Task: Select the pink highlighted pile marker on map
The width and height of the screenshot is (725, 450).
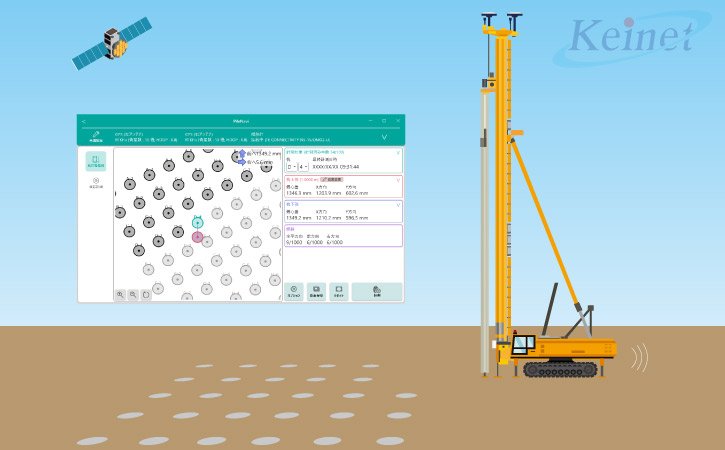Action: (198, 237)
